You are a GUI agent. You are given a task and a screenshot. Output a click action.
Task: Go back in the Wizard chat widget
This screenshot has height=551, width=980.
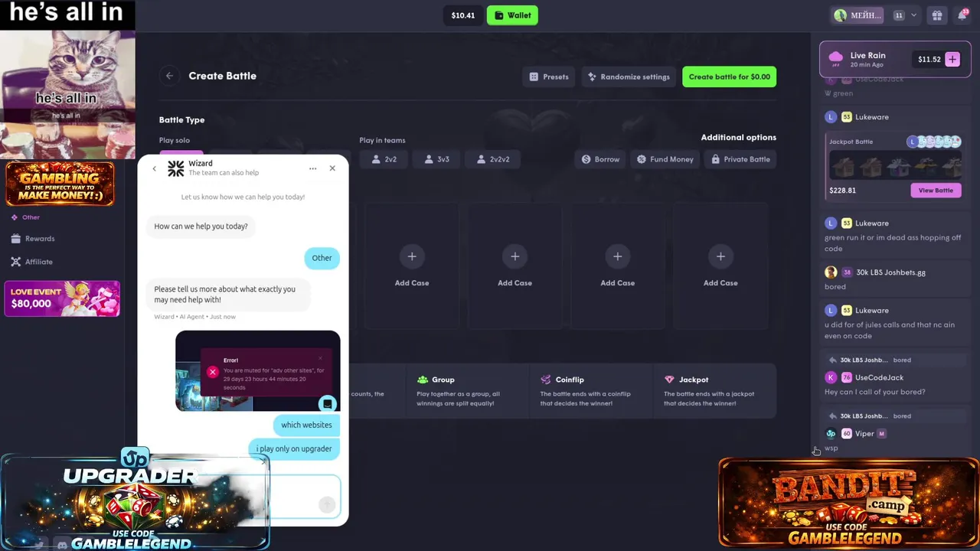[x=154, y=168]
